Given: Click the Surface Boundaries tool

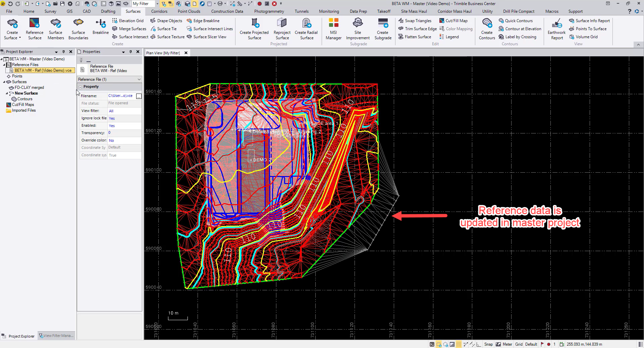Looking at the screenshot, I should click(78, 29).
